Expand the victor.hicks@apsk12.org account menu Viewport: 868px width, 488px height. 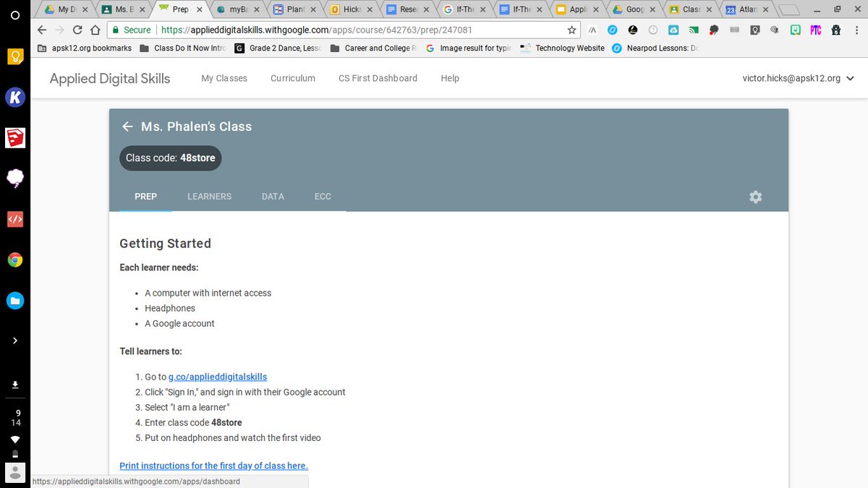tap(798, 78)
